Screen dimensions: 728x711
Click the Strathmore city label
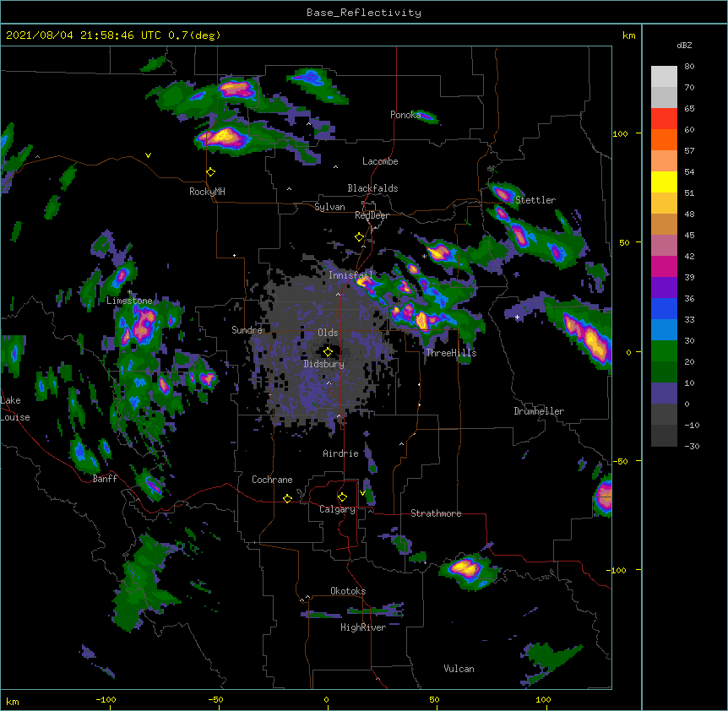[436, 513]
